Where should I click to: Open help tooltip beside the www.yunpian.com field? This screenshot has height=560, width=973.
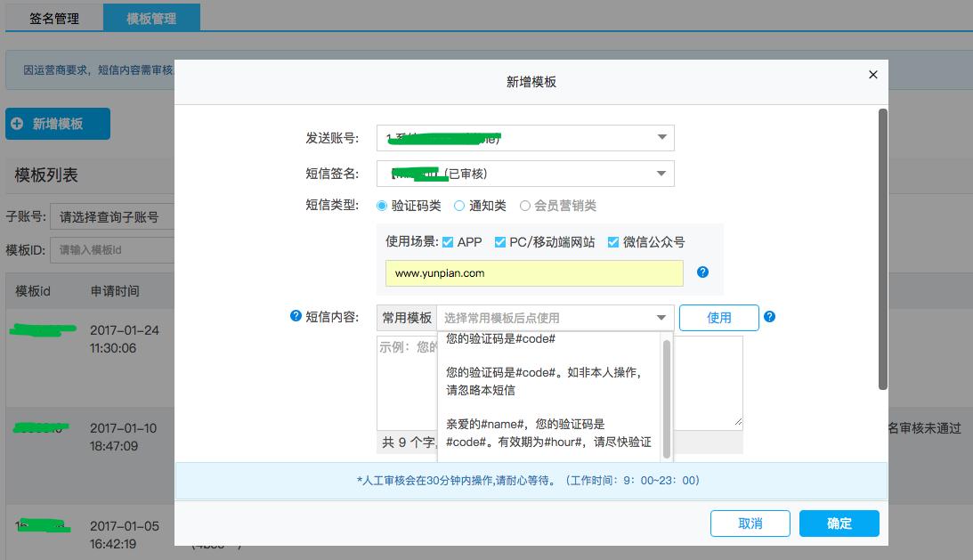click(x=702, y=272)
